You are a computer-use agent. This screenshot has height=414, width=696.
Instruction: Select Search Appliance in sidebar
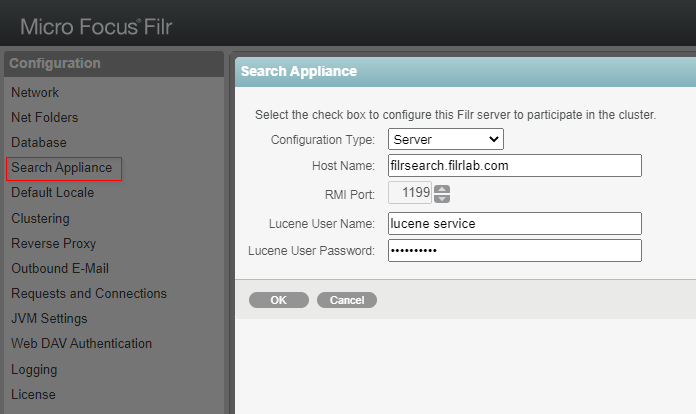[x=62, y=168]
